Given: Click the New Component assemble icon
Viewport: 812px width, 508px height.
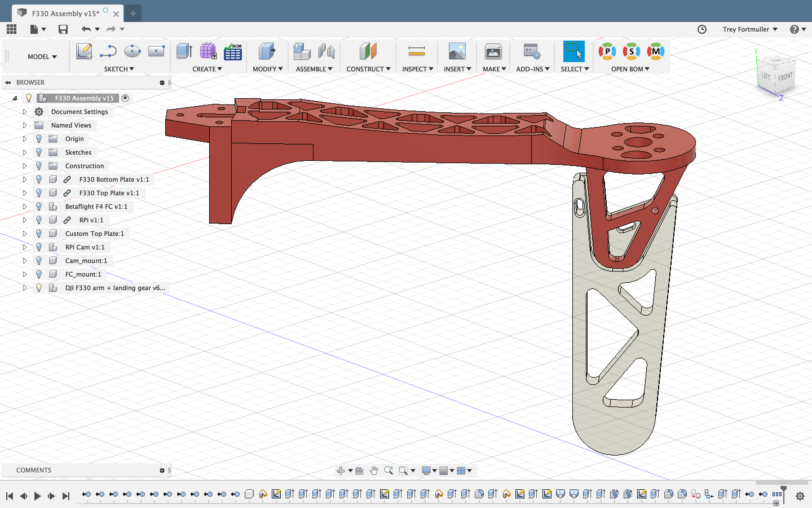Looking at the screenshot, I should [x=302, y=51].
